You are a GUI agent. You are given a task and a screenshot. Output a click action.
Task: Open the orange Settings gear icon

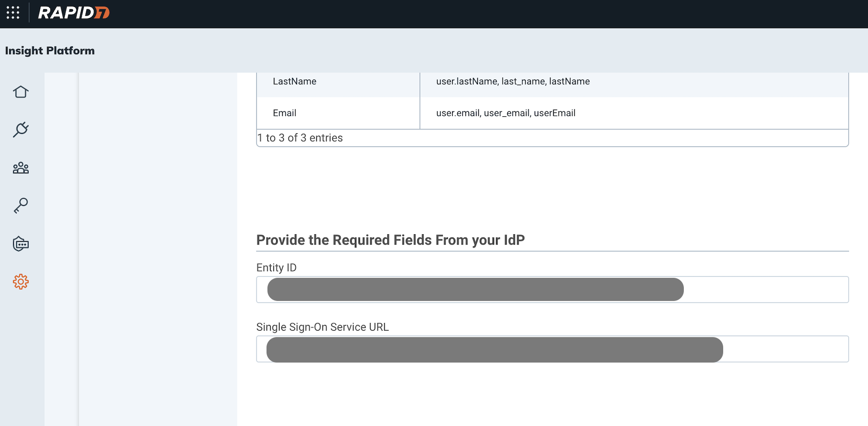pos(21,282)
